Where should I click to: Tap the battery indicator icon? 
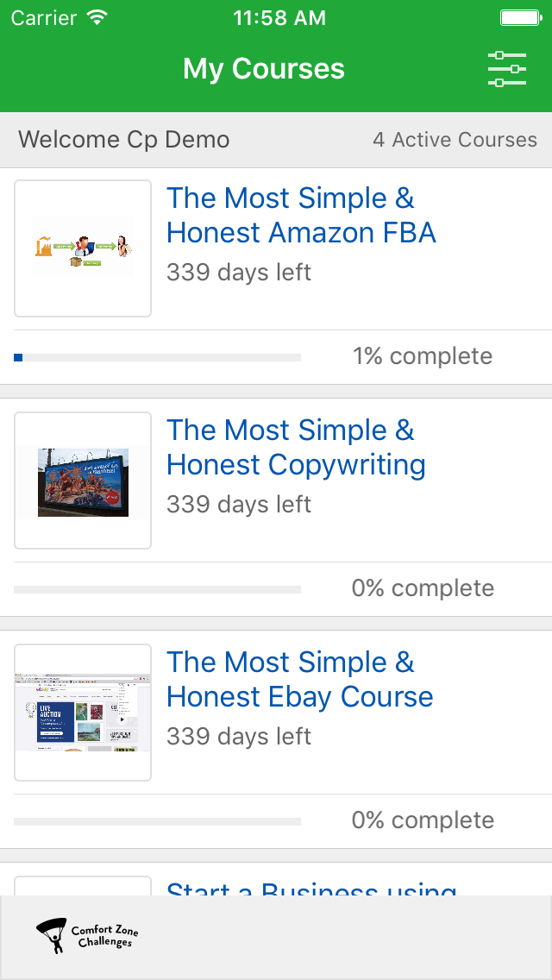521,17
